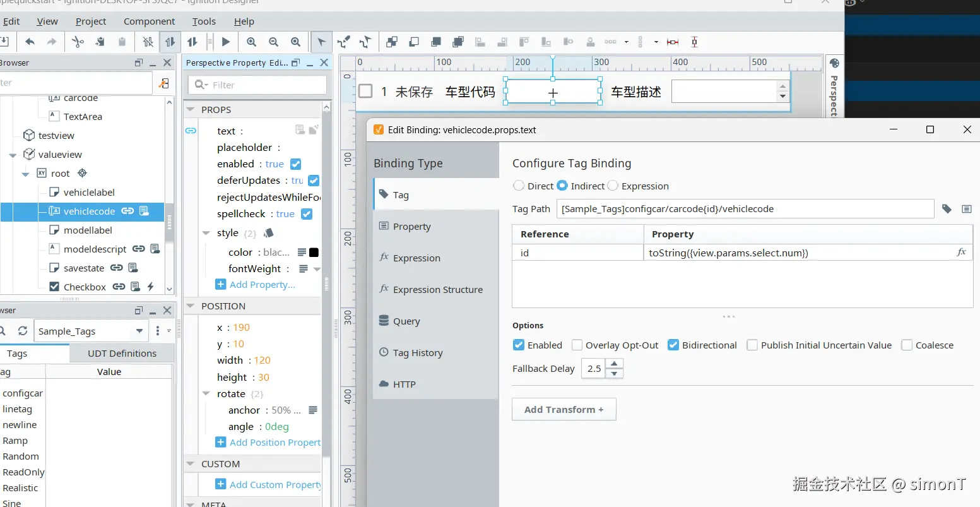980x507 pixels.
Task: Select modeldescript in the project tree
Action: click(95, 249)
